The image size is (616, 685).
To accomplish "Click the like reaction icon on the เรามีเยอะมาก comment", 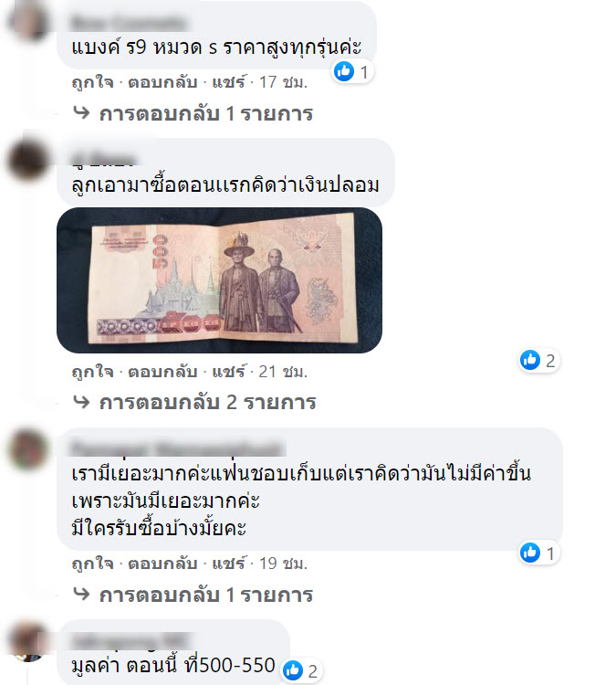I will click(530, 553).
